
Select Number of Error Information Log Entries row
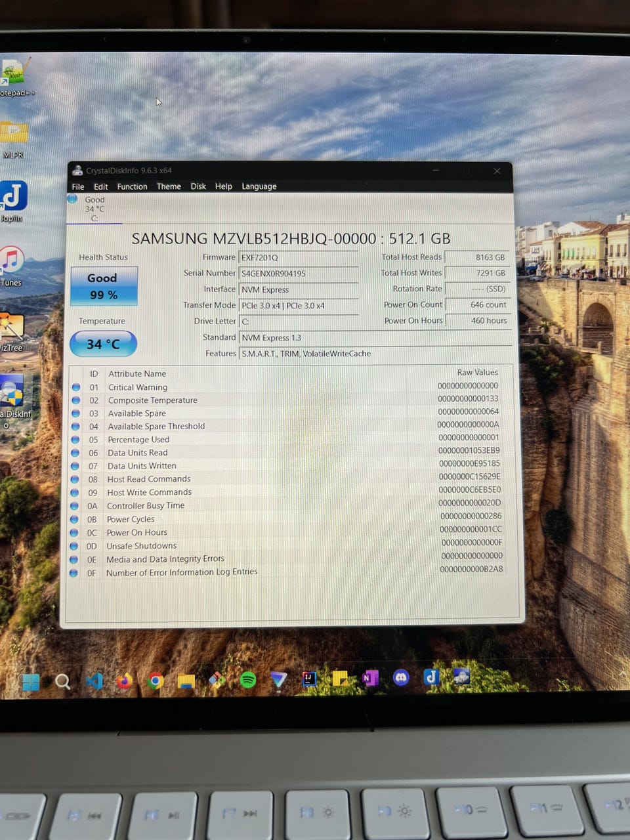287,571
